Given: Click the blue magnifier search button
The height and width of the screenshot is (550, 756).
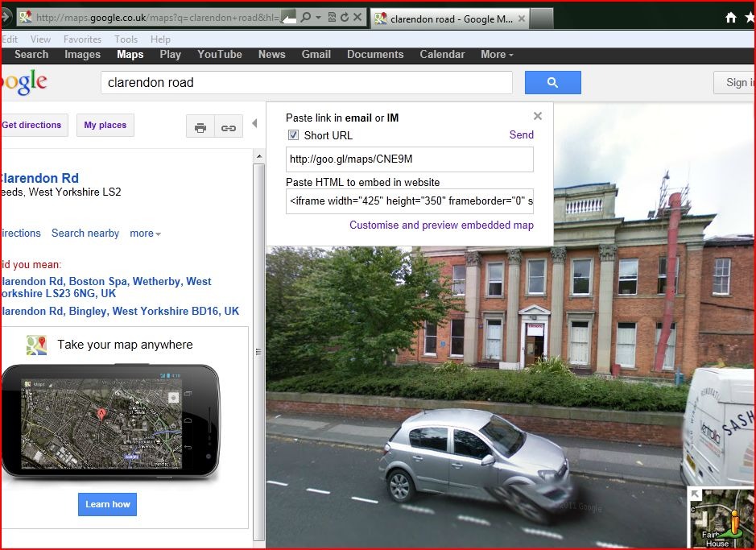Looking at the screenshot, I should [552, 82].
